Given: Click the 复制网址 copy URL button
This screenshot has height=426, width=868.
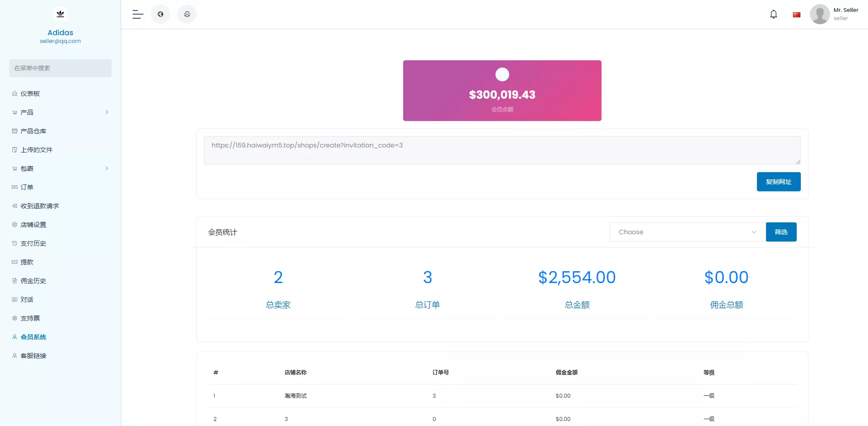Looking at the screenshot, I should 778,181.
